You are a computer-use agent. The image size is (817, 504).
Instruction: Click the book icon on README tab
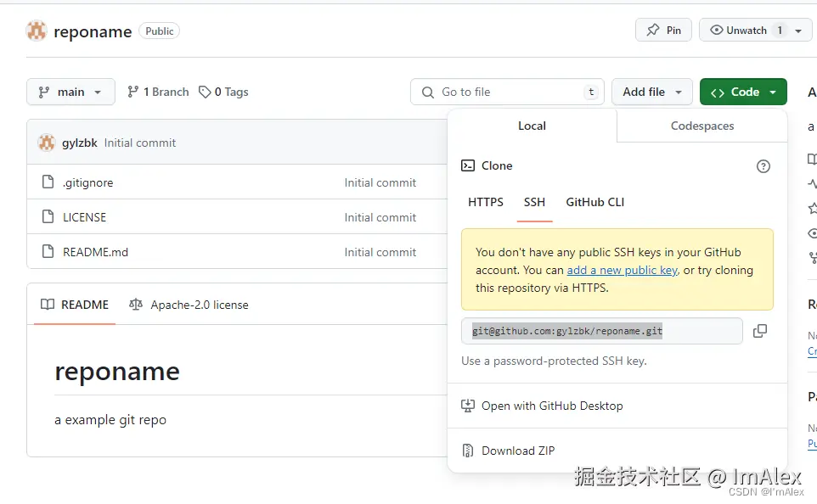coord(48,305)
